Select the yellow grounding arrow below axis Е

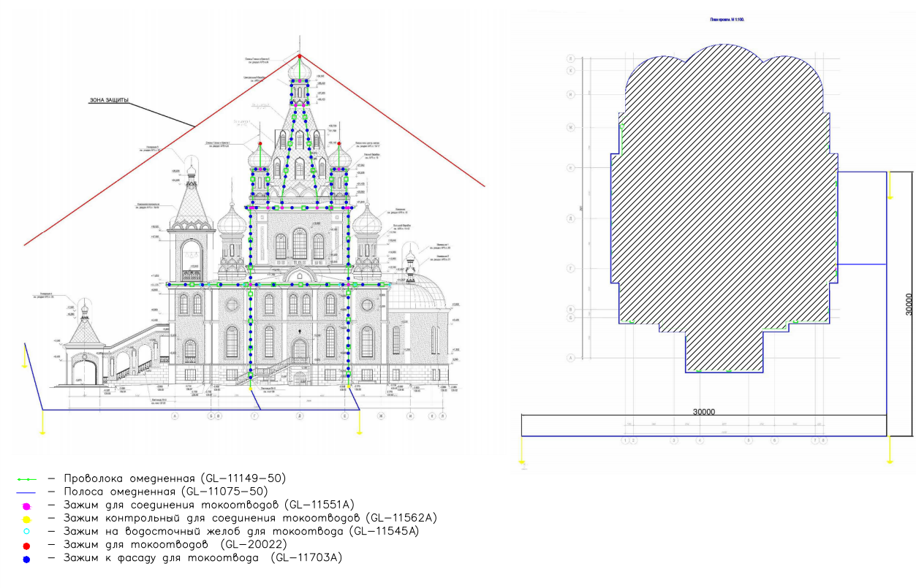click(359, 425)
